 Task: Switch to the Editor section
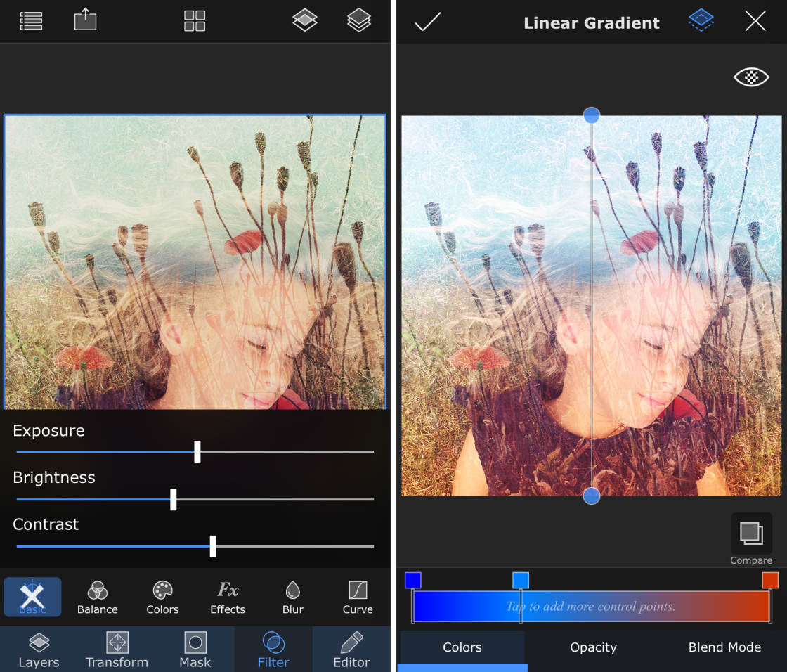tap(351, 648)
